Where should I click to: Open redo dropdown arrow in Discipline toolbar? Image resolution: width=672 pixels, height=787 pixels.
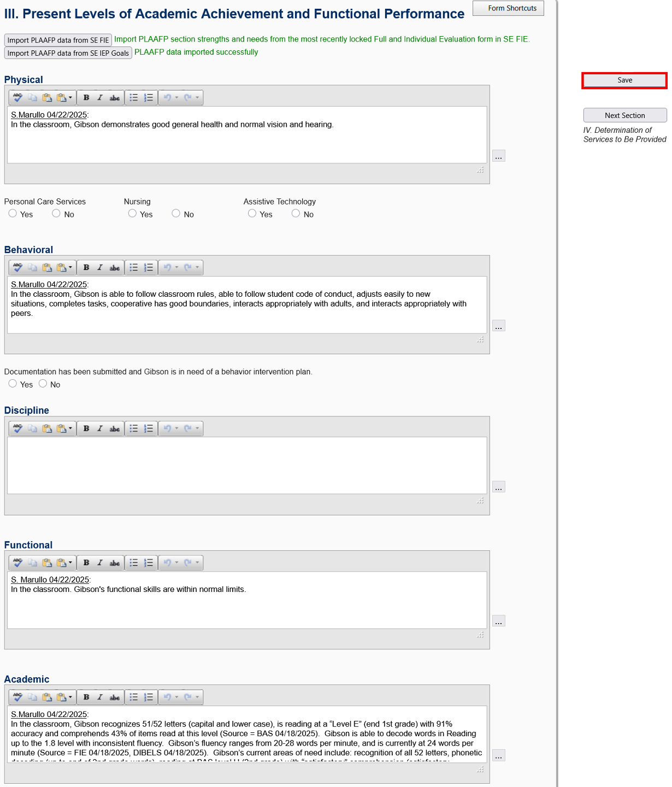coord(197,428)
